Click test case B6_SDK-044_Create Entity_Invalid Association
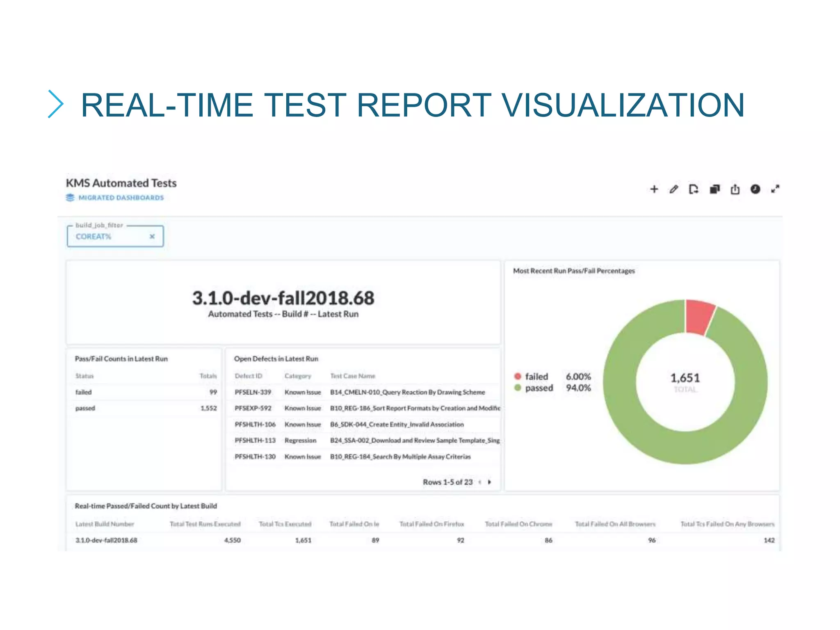The width and height of the screenshot is (840, 630). coord(397,425)
